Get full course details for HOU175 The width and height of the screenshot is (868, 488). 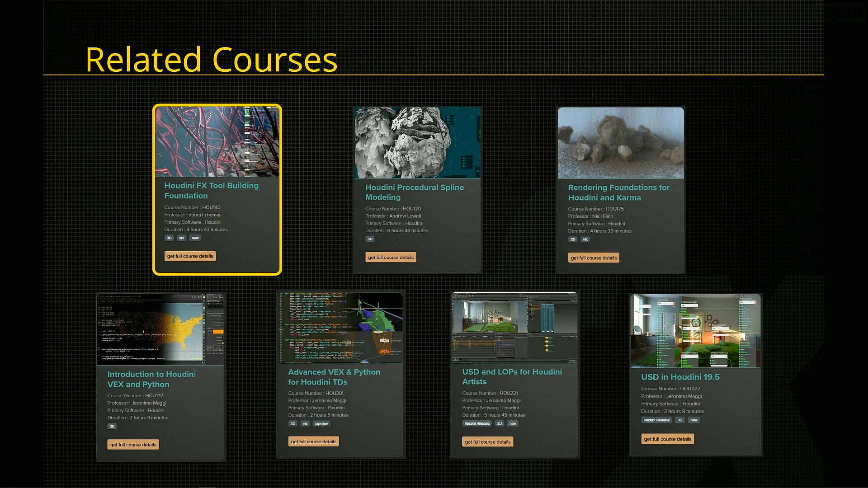click(x=594, y=258)
